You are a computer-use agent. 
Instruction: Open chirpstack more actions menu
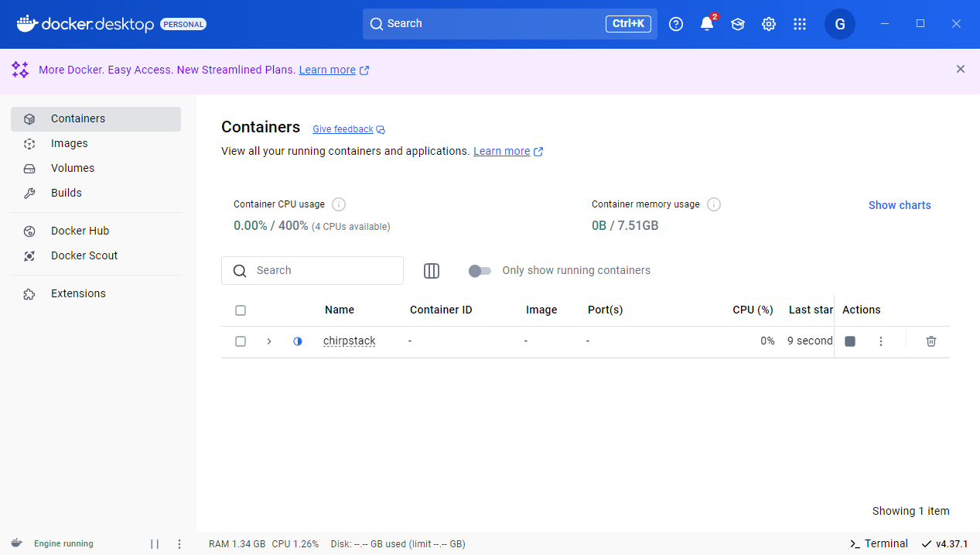click(881, 341)
